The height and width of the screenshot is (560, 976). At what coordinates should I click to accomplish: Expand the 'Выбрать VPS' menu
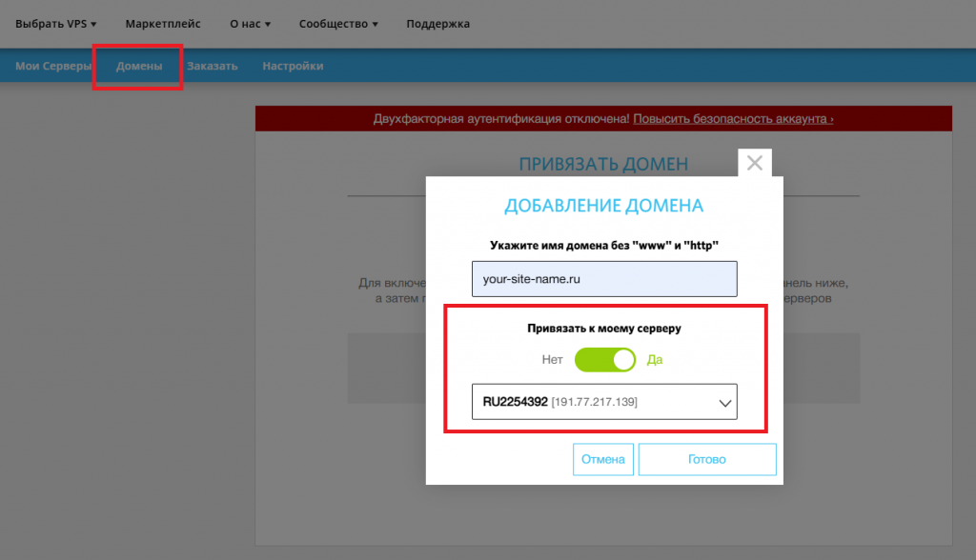coord(56,24)
